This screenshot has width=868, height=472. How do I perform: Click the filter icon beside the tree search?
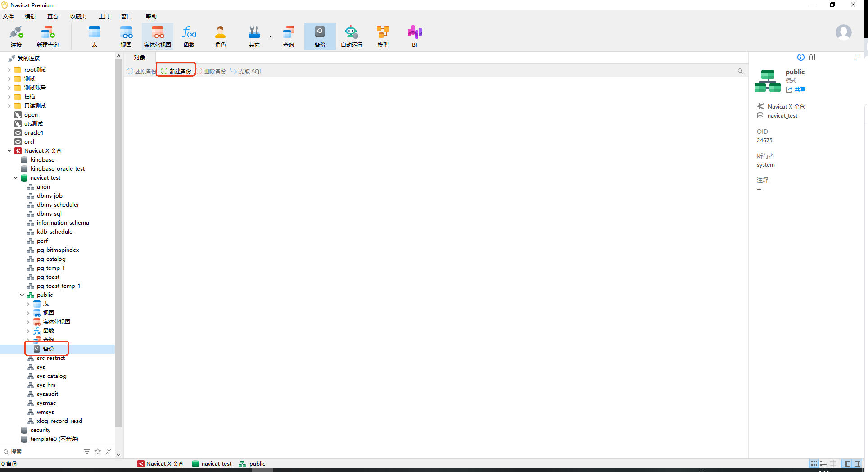87,451
